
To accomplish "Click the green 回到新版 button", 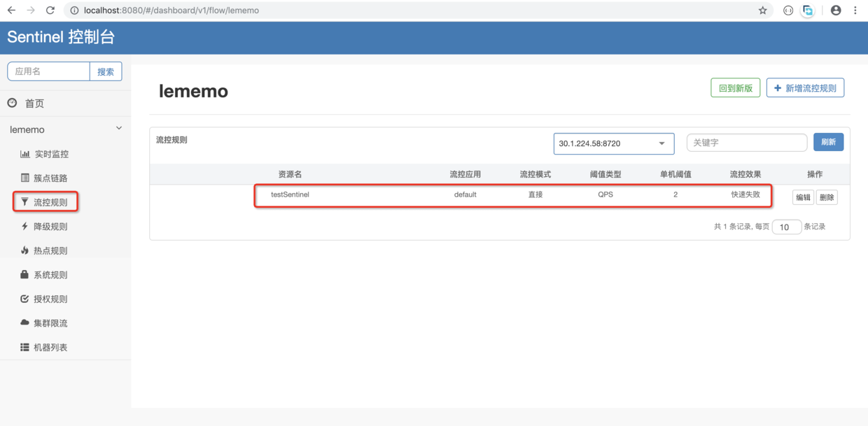I will coord(735,88).
